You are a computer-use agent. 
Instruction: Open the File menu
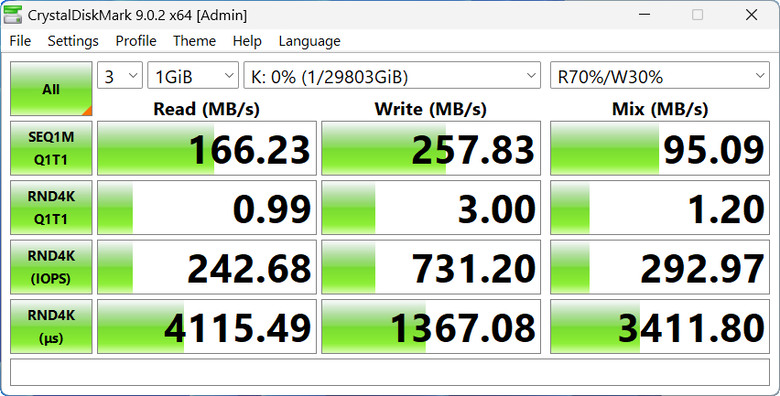pos(20,41)
